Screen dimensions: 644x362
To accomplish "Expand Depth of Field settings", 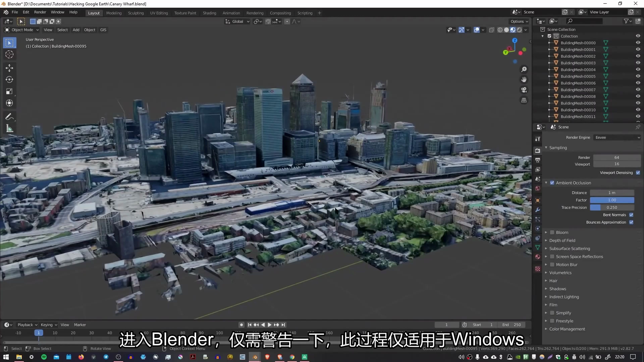I will point(562,240).
